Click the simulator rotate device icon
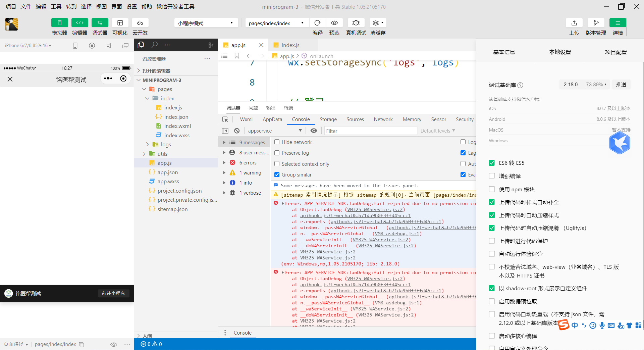644x350 pixels. pyautogui.click(x=75, y=46)
